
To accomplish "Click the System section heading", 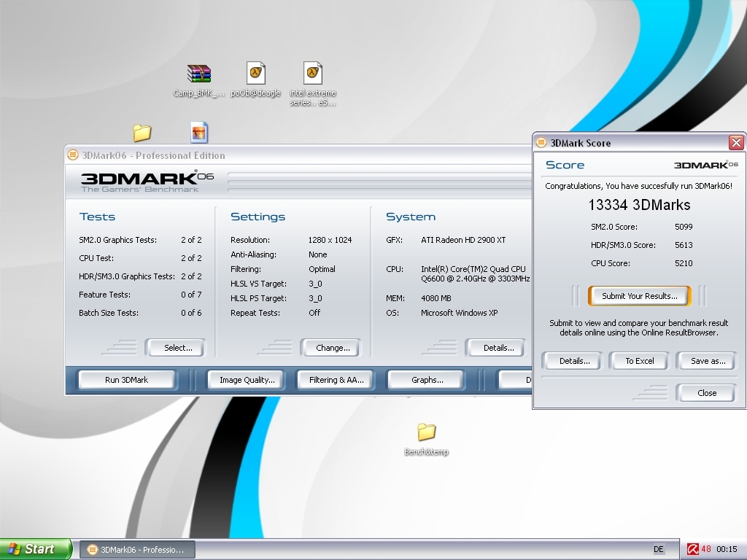I will (x=411, y=217).
